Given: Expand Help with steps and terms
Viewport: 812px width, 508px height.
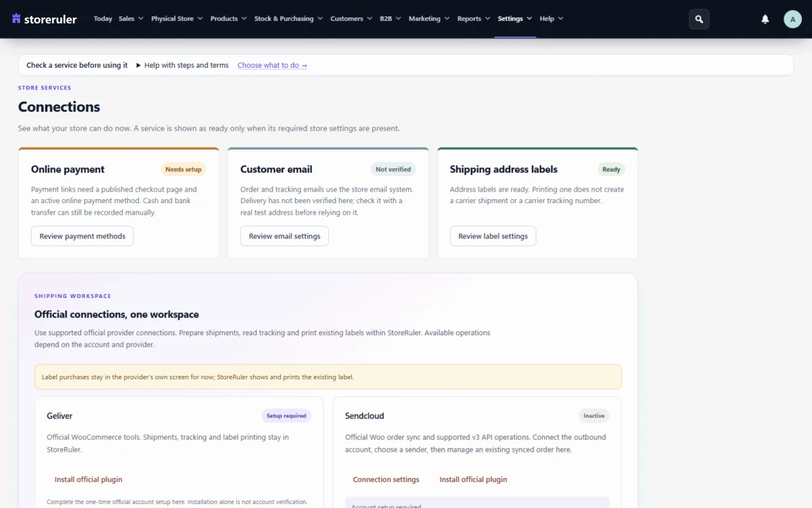Looking at the screenshot, I should pos(182,65).
